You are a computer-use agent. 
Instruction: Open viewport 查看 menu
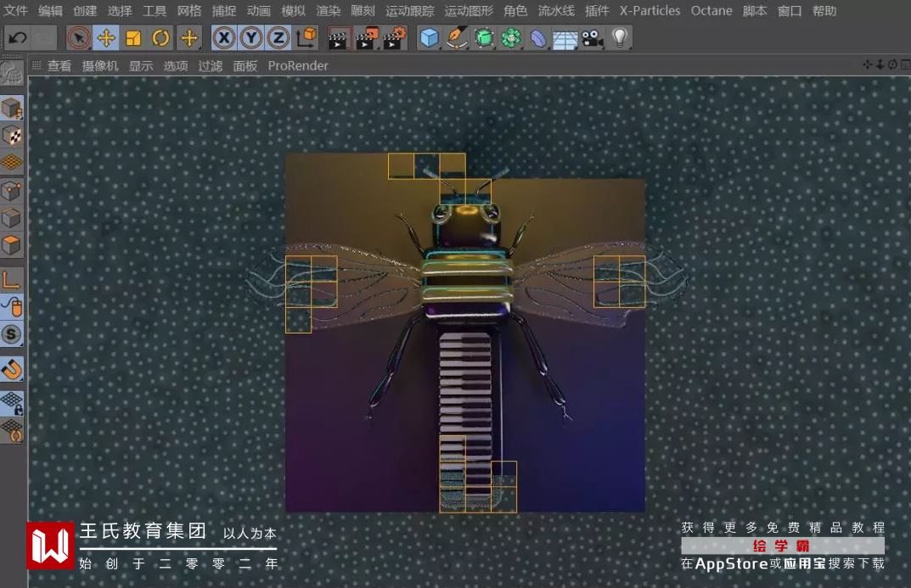(59, 65)
